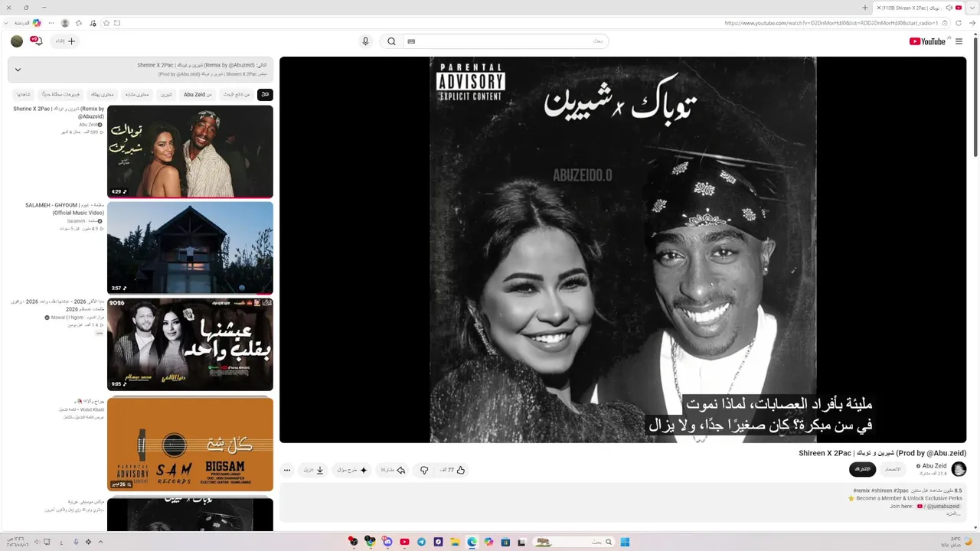Dislike the video with thumbs down

pos(423,470)
